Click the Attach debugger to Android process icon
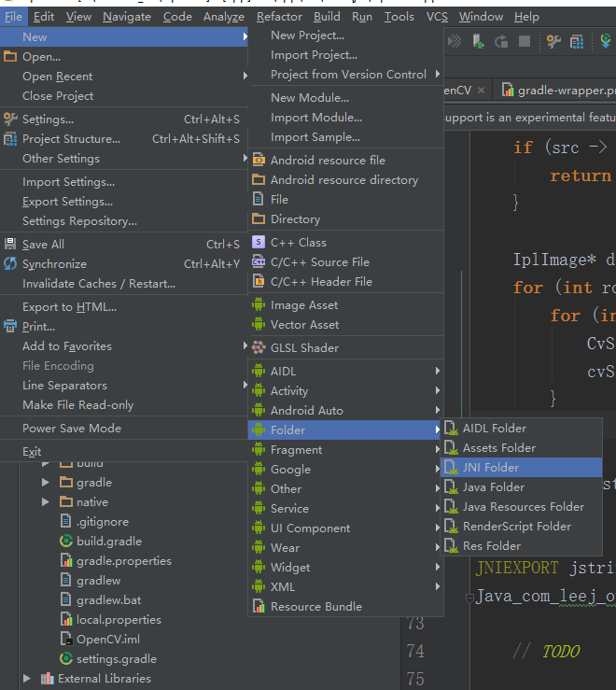The height and width of the screenshot is (690, 616). [x=478, y=42]
